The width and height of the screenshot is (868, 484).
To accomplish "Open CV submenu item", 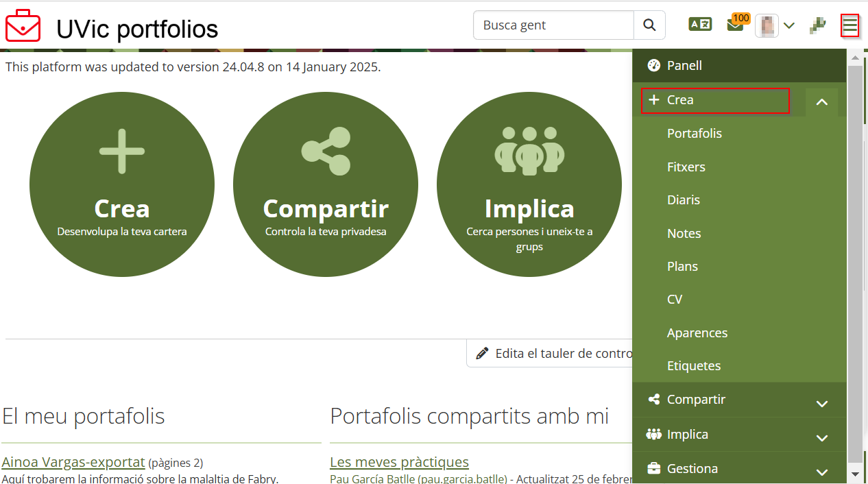I will pos(675,299).
